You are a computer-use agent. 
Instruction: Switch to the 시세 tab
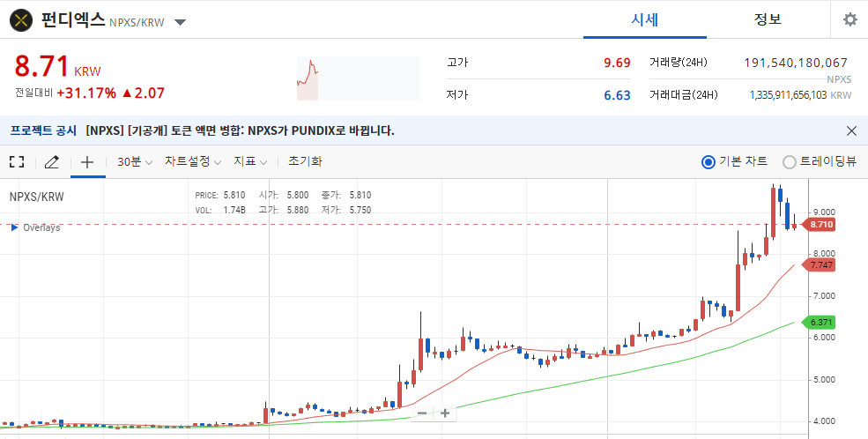(645, 20)
